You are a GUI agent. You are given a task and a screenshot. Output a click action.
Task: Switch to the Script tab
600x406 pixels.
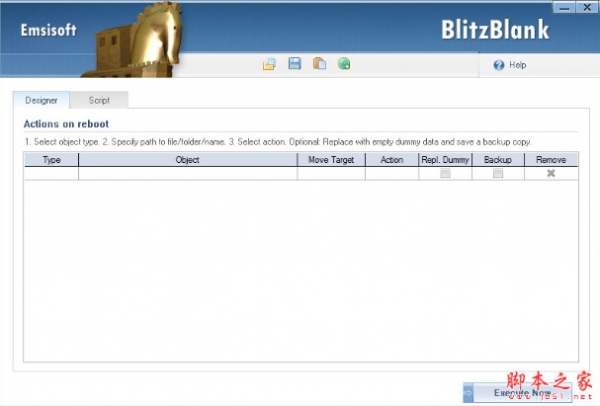point(99,100)
